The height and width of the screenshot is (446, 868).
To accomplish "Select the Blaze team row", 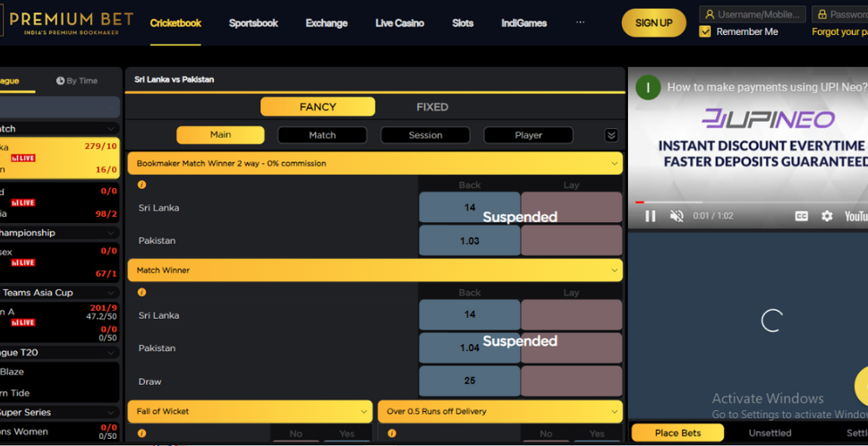I will [x=60, y=372].
